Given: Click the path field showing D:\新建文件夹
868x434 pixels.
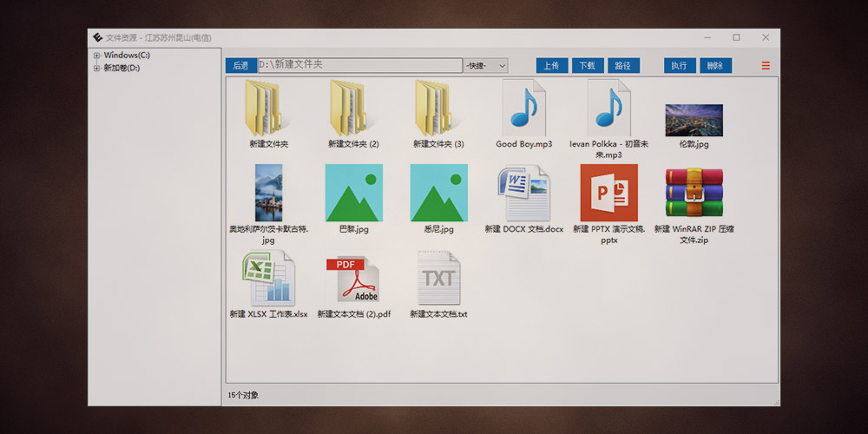Looking at the screenshot, I should (x=359, y=66).
